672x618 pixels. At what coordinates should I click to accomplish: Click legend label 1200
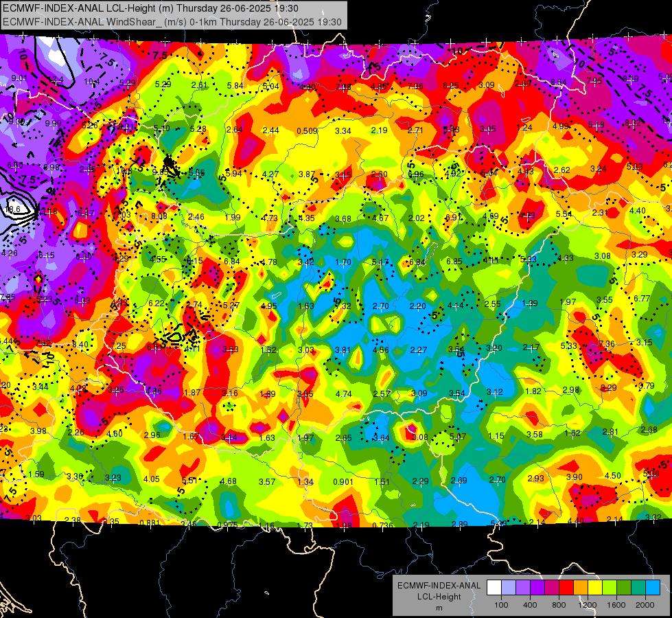click(588, 605)
